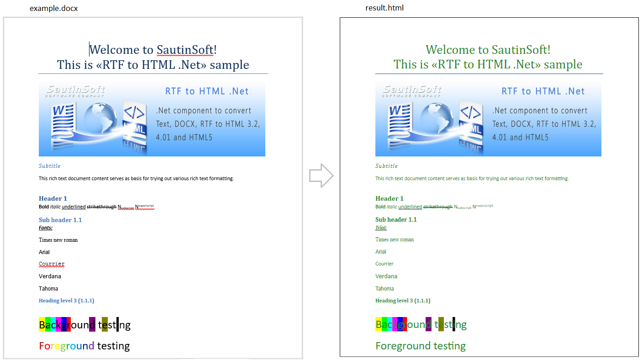Click purple-highlighted 'd' of Background testing in example.docx
This screenshot has height=364, width=643.
tap(92, 324)
